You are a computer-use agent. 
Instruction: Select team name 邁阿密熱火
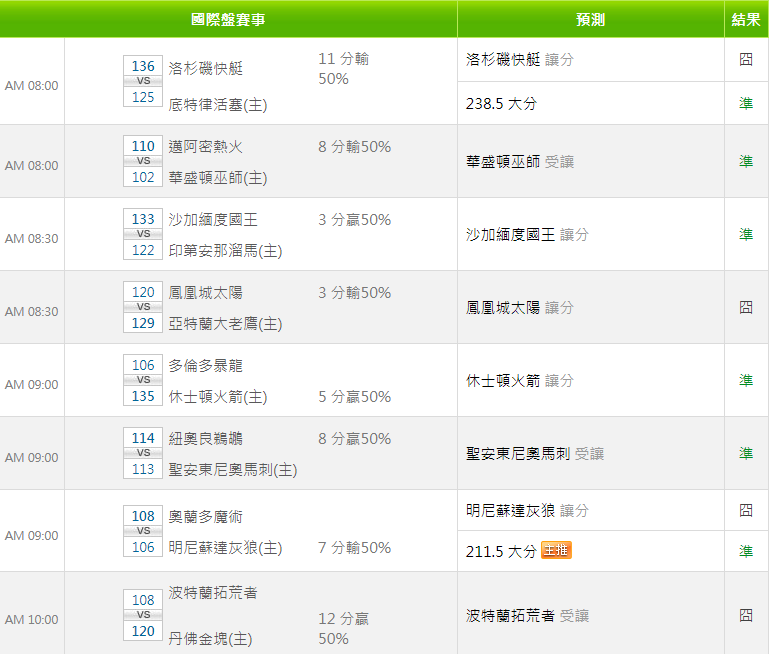point(206,146)
